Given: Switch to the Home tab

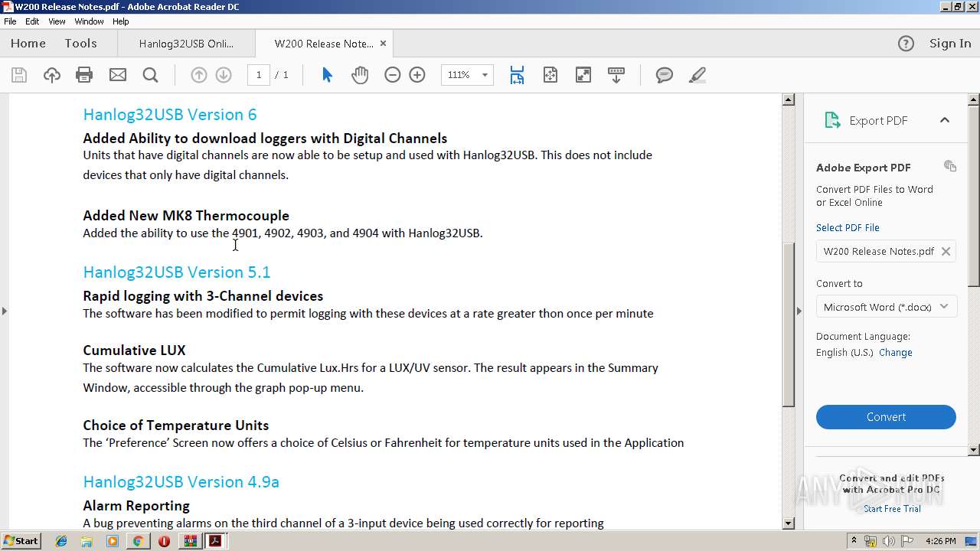Looking at the screenshot, I should (28, 44).
